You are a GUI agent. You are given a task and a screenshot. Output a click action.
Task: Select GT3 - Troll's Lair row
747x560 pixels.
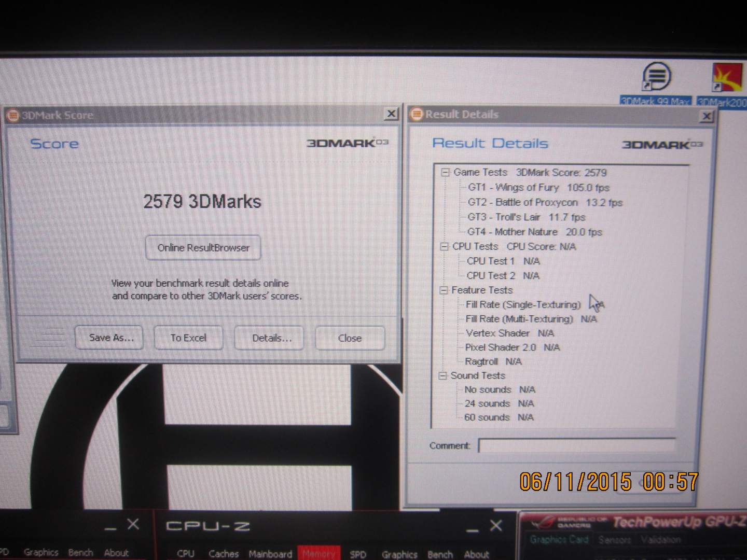[x=526, y=217]
